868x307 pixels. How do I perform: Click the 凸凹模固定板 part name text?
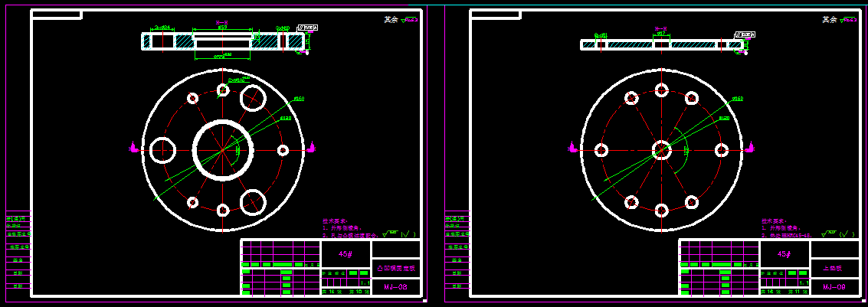(395, 268)
